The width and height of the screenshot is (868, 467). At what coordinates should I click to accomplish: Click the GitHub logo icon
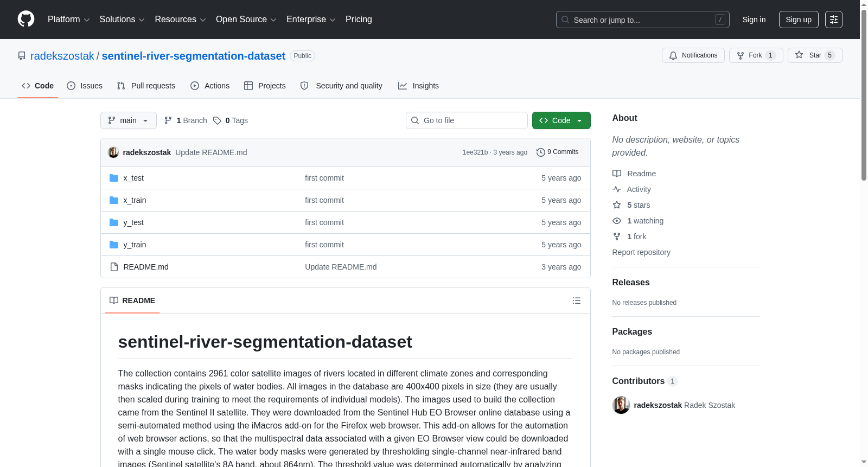point(26,20)
